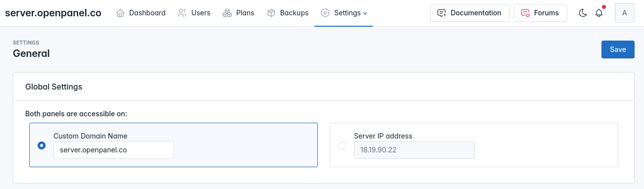Click the Save button

pos(618,49)
